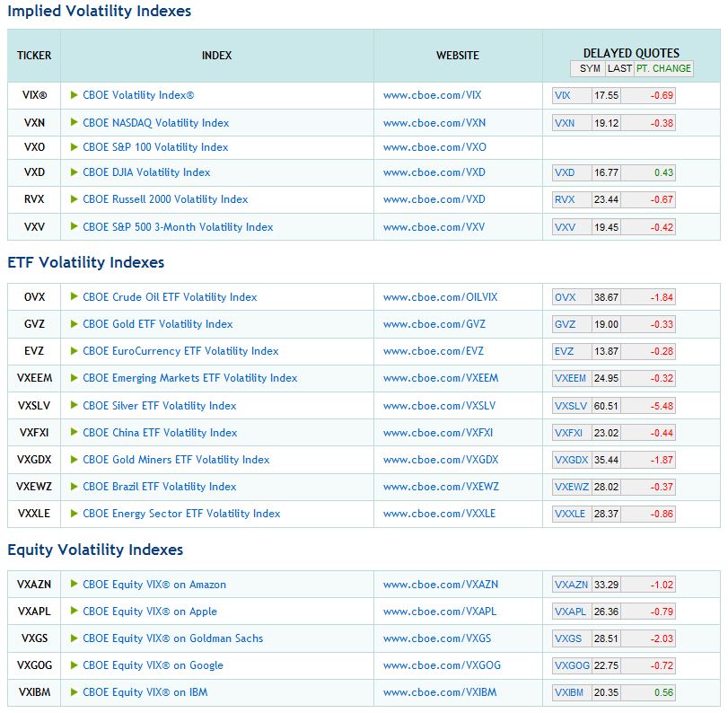The height and width of the screenshot is (713, 728).
Task: Visit www.cboe.com/VXGOG website link
Action: tap(442, 665)
